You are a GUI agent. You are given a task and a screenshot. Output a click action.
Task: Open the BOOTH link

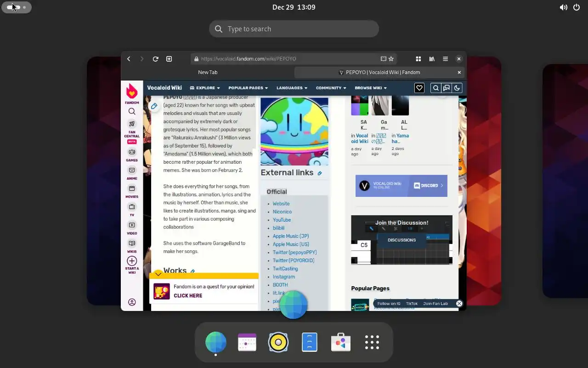click(x=280, y=285)
